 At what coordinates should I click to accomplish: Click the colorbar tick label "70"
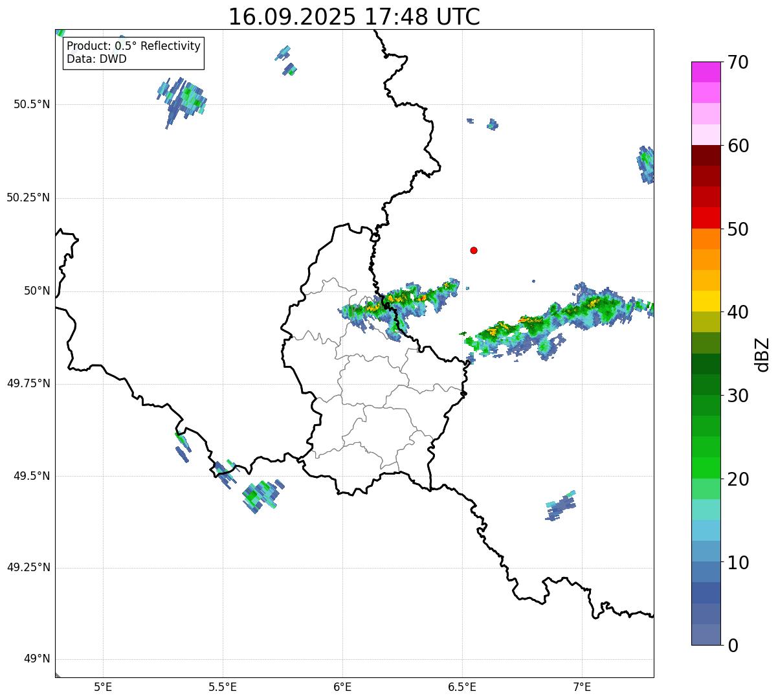[x=738, y=62]
